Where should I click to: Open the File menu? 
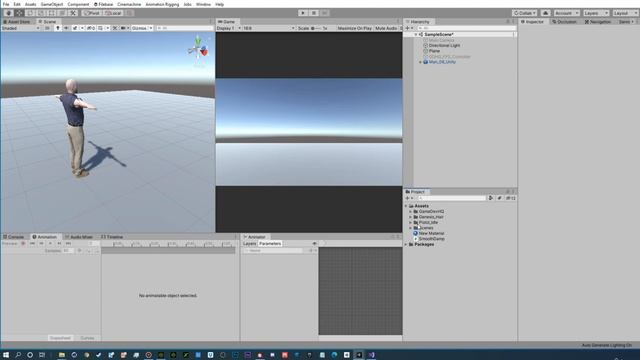(x=6, y=4)
